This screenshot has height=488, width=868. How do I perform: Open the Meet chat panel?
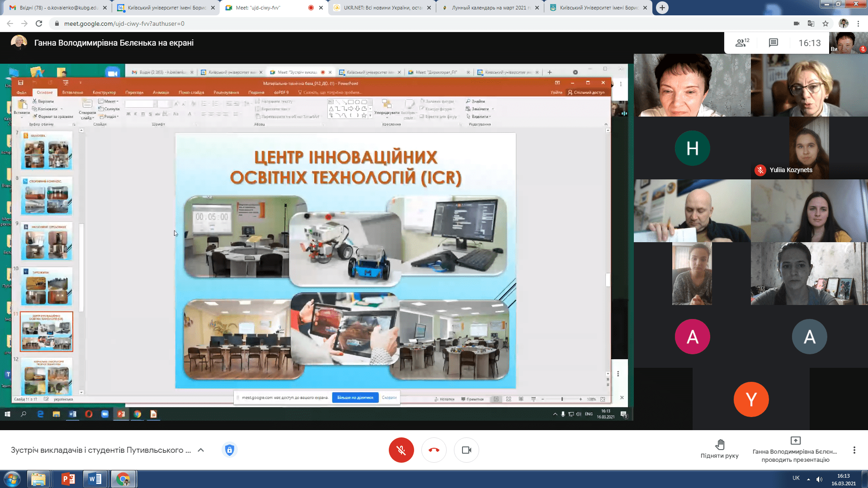(773, 43)
